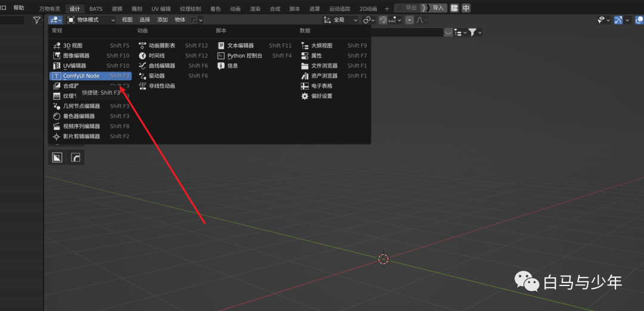This screenshot has height=311, width=644.
Task: Toggle the snapping magnet button
Action: 382,20
